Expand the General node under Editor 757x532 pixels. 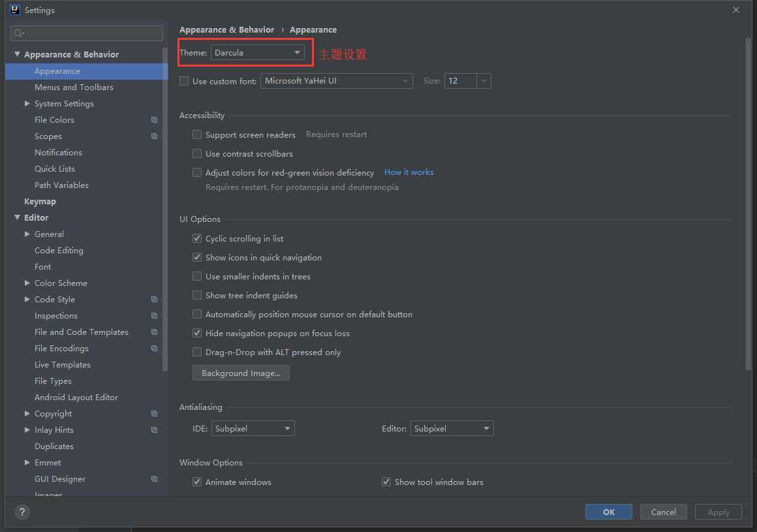[x=27, y=234]
